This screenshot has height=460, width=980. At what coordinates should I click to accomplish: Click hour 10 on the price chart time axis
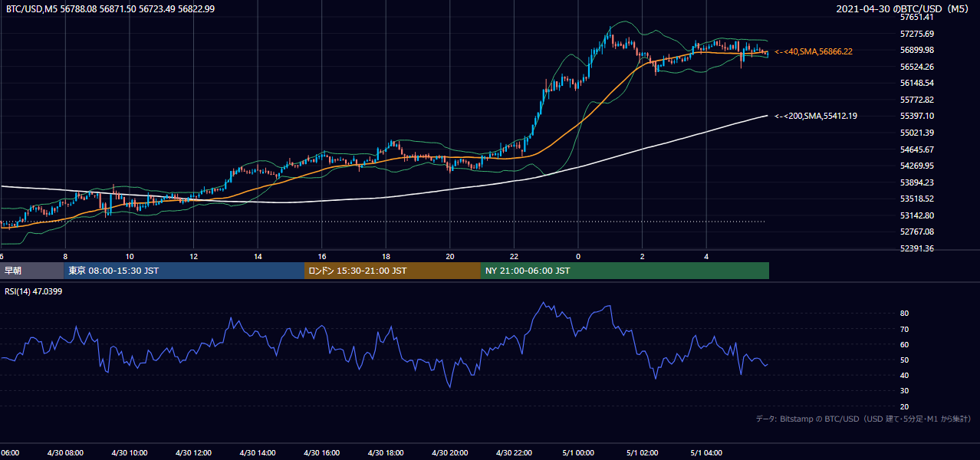[130, 256]
